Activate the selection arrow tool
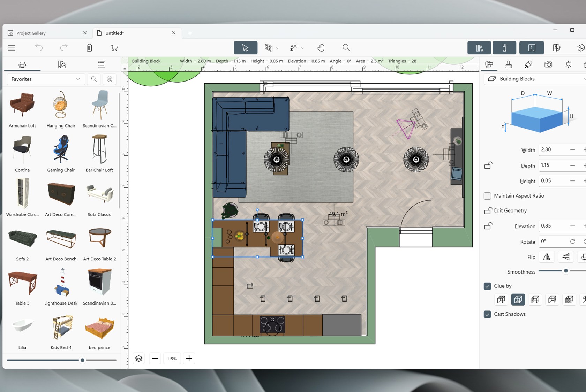 coord(246,48)
